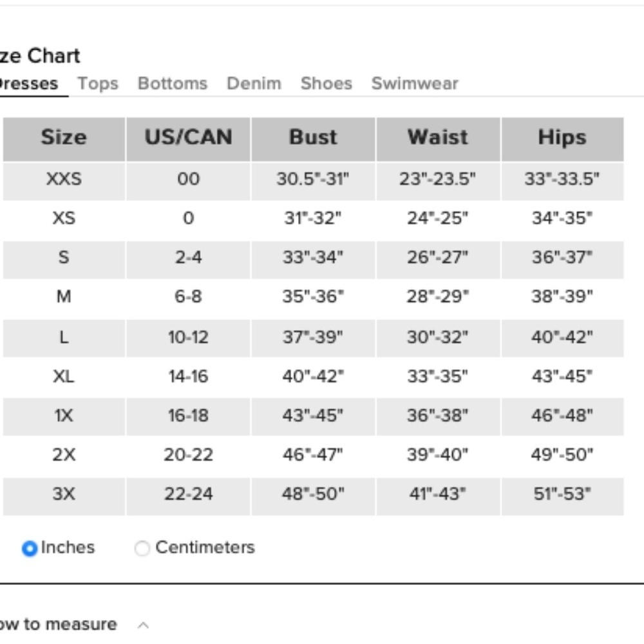
Task: Click the Waist column header
Action: pyautogui.click(x=438, y=138)
